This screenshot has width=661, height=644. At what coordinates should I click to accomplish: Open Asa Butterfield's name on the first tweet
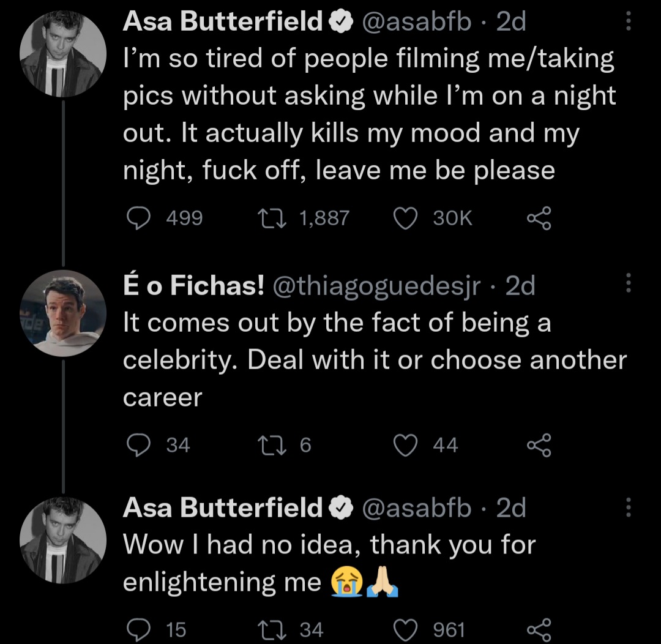(x=223, y=22)
